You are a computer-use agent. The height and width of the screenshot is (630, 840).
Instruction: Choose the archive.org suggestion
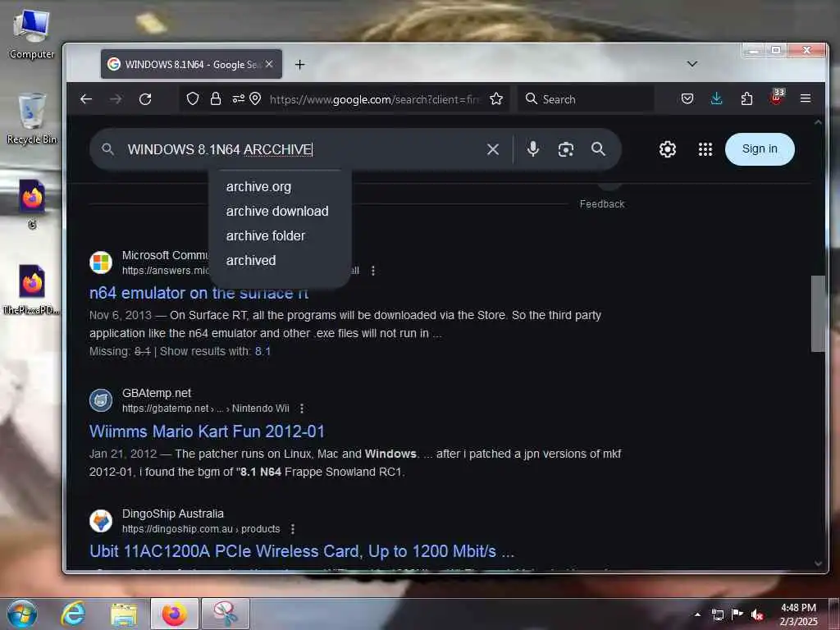point(258,186)
